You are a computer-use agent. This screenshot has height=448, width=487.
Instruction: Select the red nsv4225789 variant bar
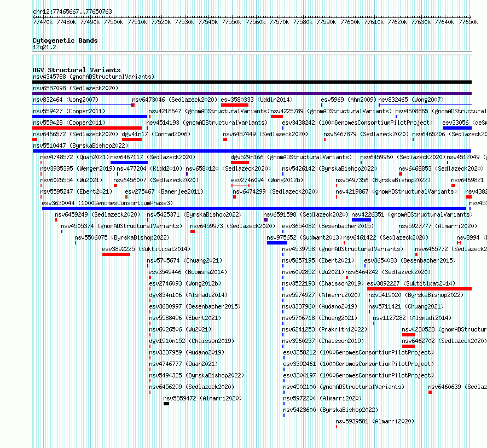(277, 117)
